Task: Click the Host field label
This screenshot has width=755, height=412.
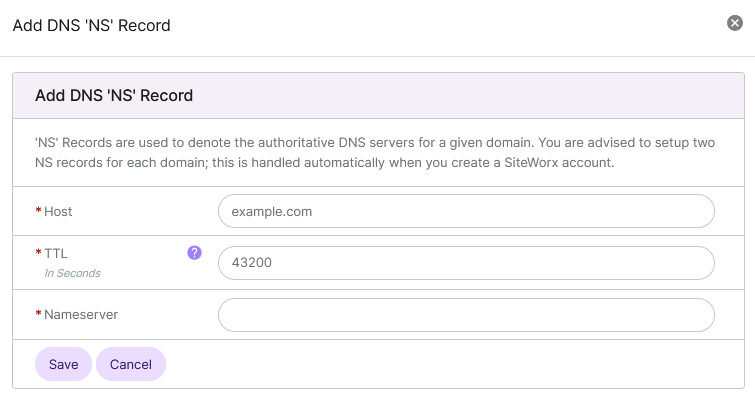Action: point(58,212)
